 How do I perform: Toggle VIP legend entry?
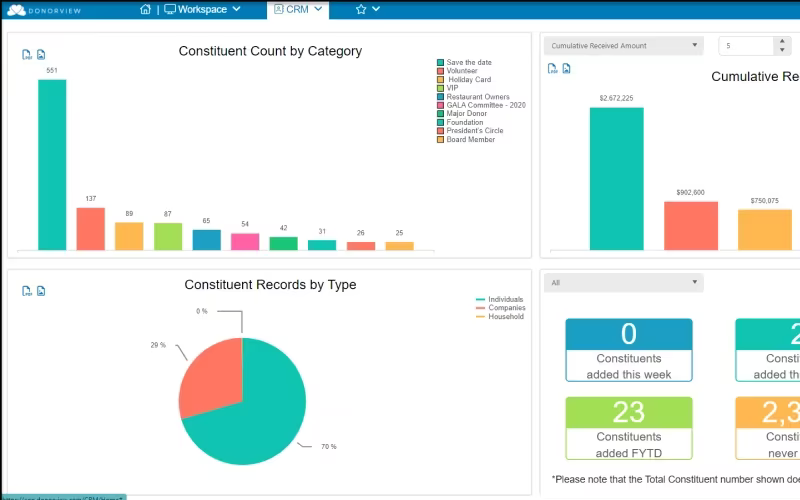click(x=447, y=88)
